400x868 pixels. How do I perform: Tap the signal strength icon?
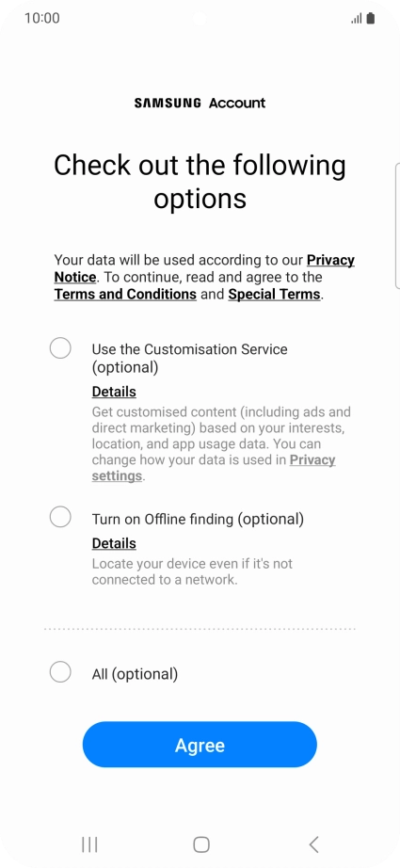(357, 19)
